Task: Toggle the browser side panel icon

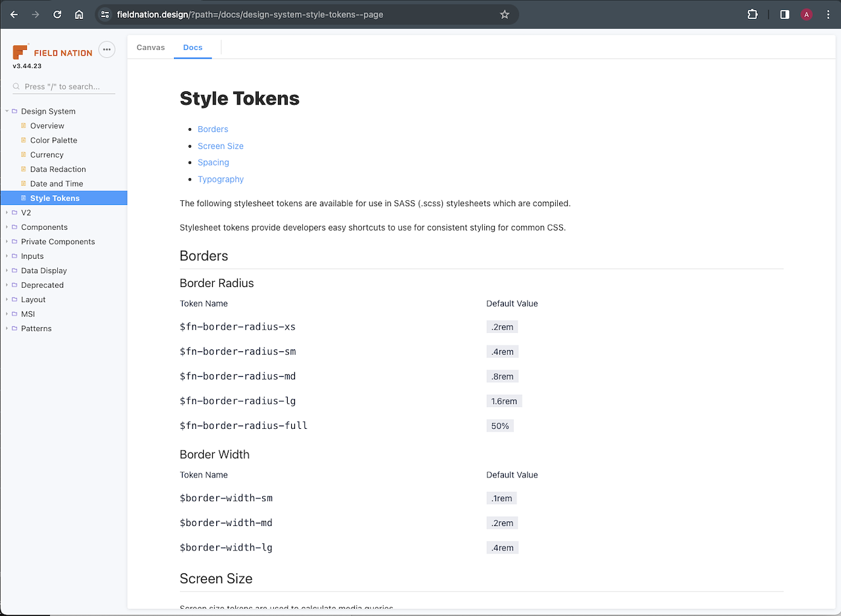Action: (784, 14)
